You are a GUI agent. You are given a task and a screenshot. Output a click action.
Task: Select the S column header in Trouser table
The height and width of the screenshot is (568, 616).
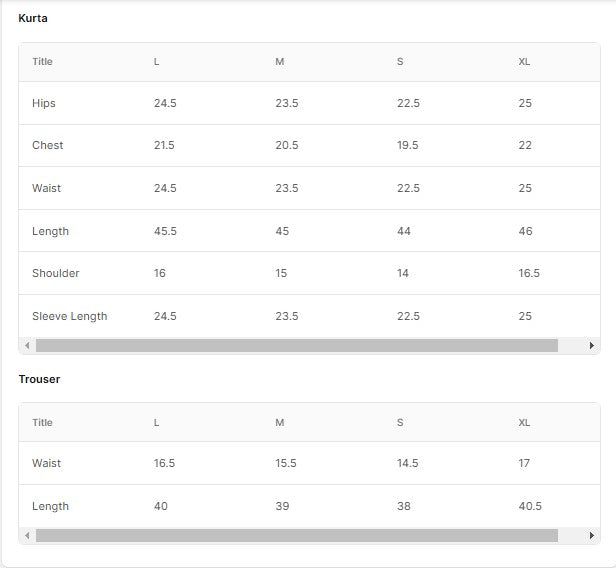click(400, 422)
